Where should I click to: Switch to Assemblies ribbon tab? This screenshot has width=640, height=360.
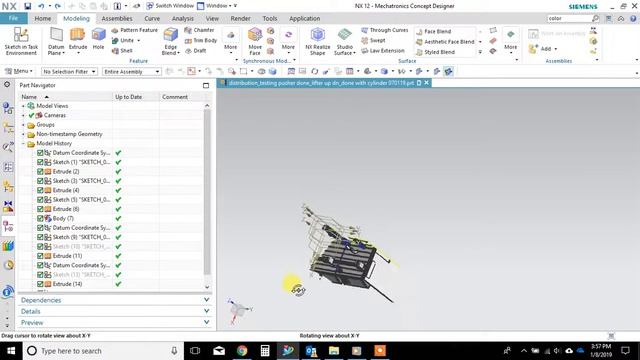[117, 18]
